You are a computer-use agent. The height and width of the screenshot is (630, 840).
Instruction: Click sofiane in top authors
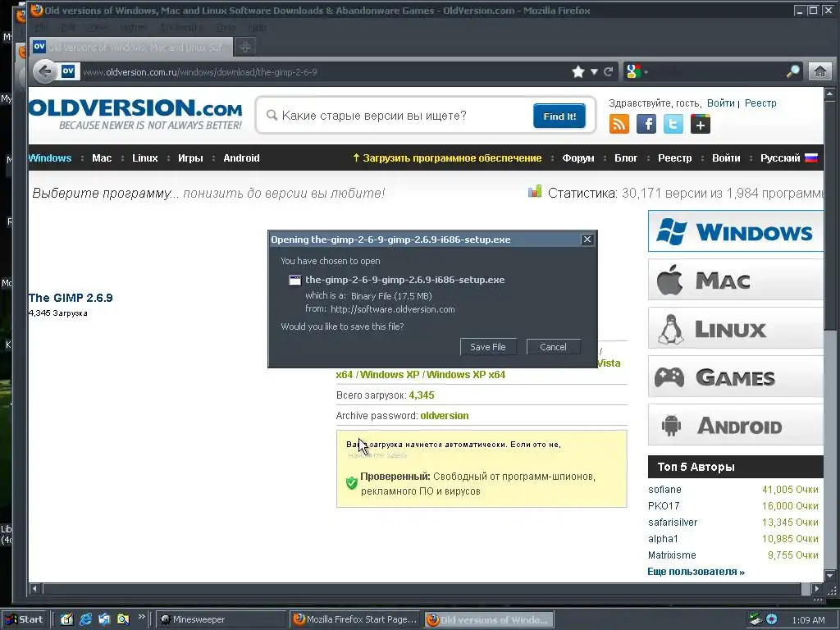coord(664,490)
